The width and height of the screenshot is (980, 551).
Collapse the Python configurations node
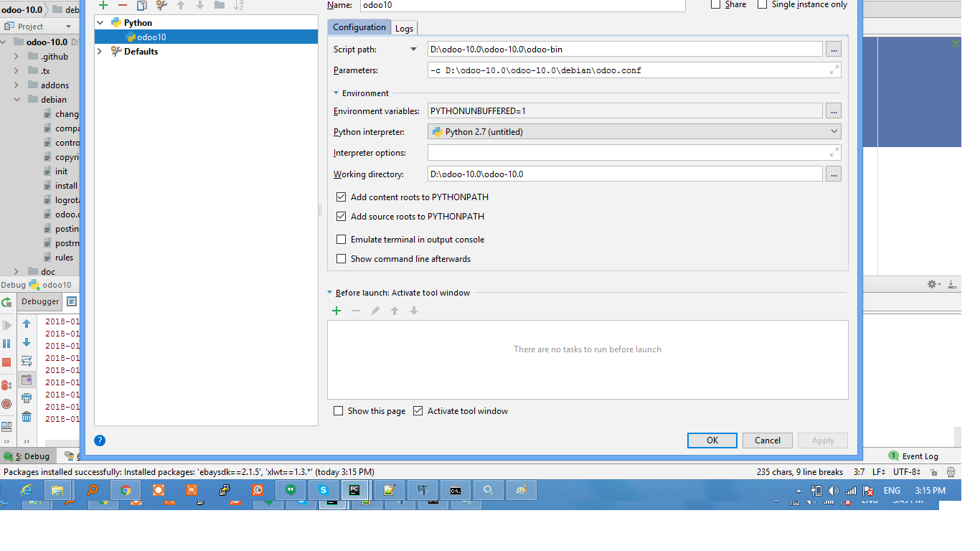click(100, 23)
